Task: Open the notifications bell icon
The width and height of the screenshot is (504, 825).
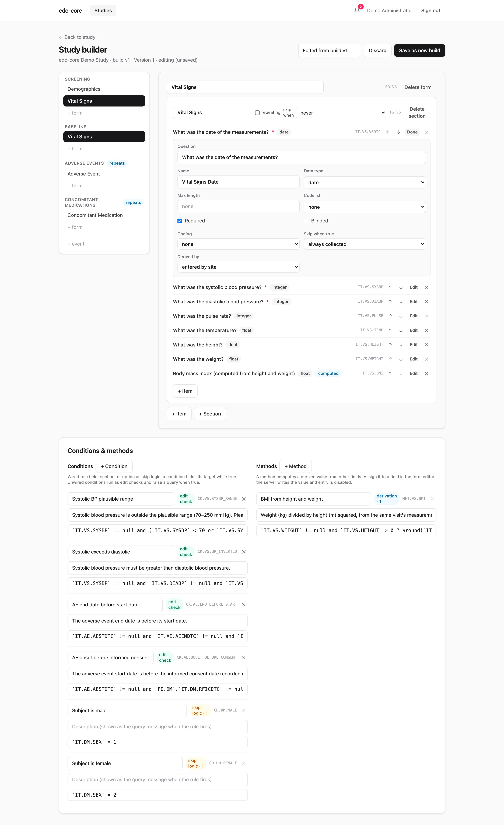Action: pyautogui.click(x=357, y=10)
